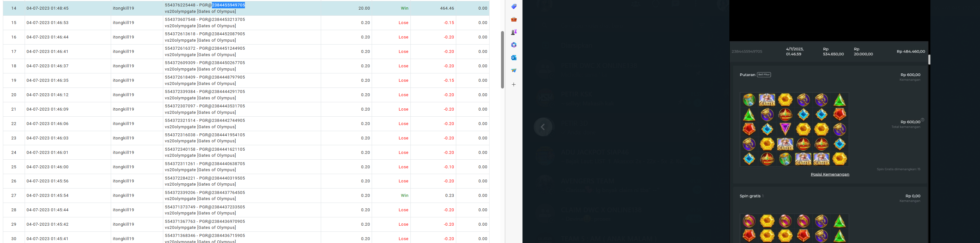Click the -0.15 amount in row 15
The width and height of the screenshot is (980, 243).
point(449,22)
